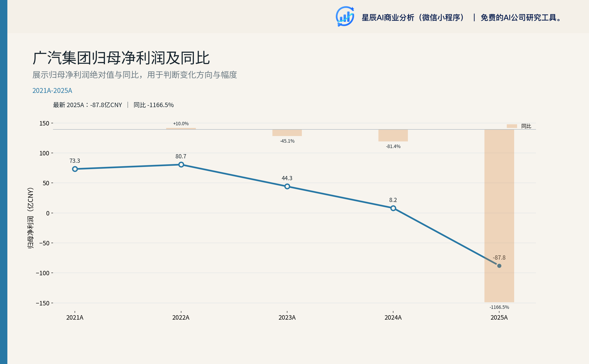Image resolution: width=589 pixels, height=364 pixels.
Task: Click the y-axis tick label 150
Action: coord(44,123)
